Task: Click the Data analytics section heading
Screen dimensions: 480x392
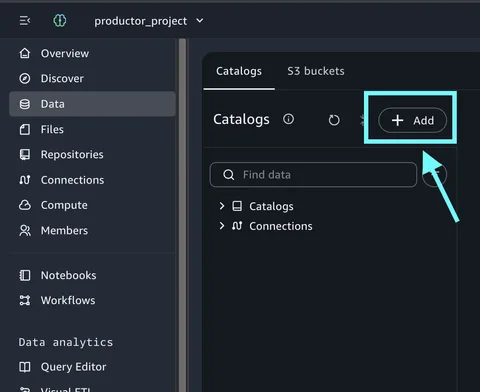Action: point(66,342)
